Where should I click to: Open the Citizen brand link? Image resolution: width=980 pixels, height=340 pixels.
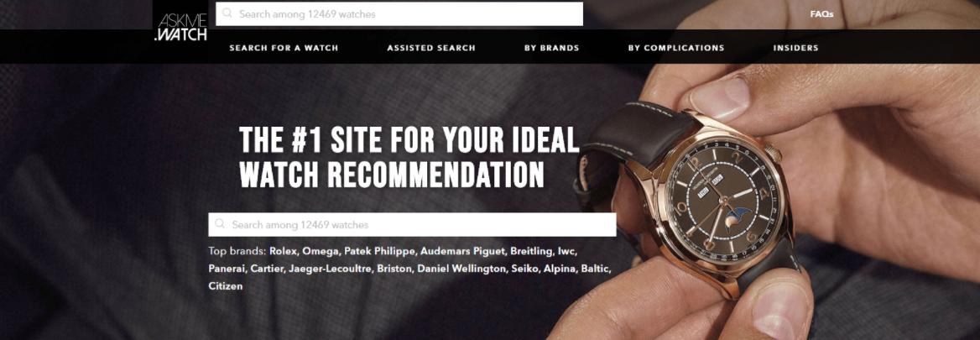tap(226, 286)
